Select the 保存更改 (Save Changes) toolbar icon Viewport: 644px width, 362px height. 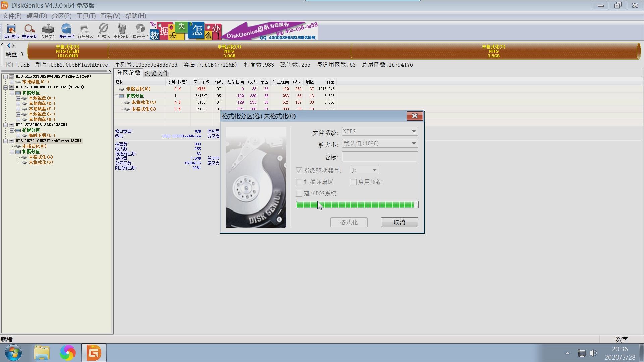click(10, 31)
